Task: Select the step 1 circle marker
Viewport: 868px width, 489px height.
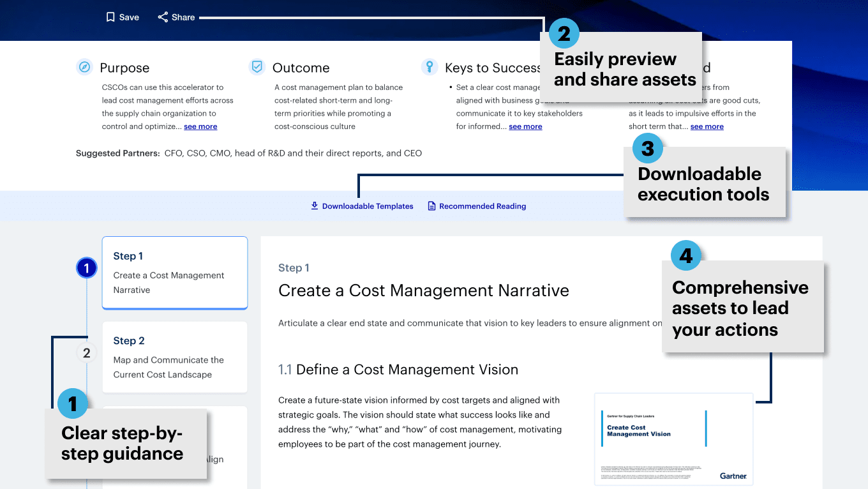Action: (86, 268)
